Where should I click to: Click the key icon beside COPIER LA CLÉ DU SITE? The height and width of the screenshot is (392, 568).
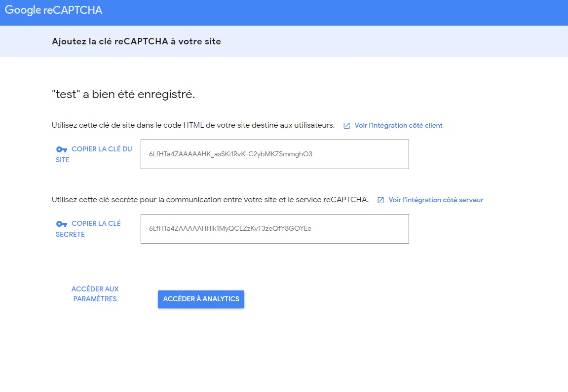pos(62,149)
